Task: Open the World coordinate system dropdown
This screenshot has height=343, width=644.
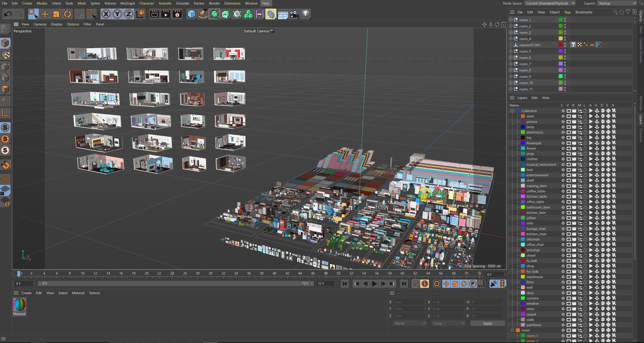Action: (x=409, y=323)
